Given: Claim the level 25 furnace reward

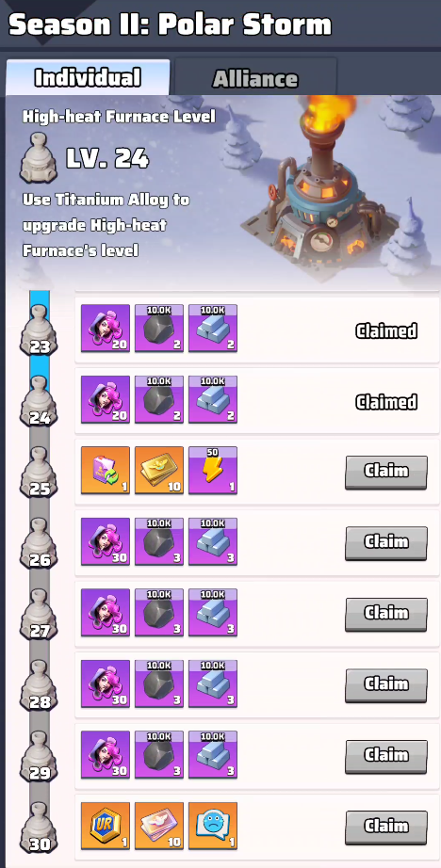Looking at the screenshot, I should point(386,473).
